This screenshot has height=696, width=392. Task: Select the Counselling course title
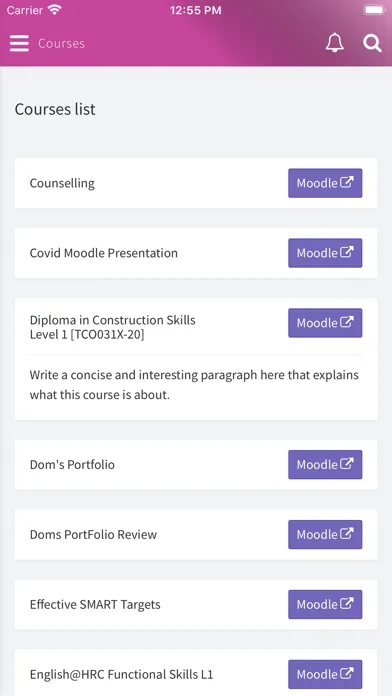62,183
